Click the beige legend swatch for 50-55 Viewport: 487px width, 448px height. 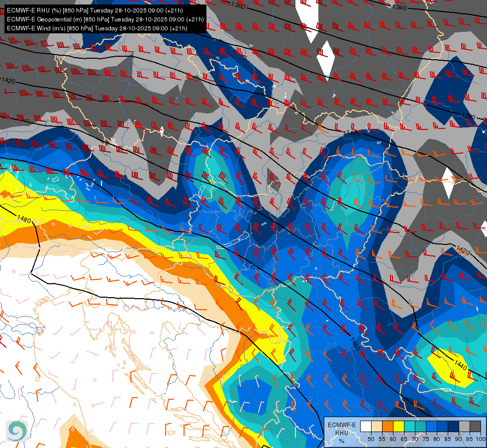(377, 426)
